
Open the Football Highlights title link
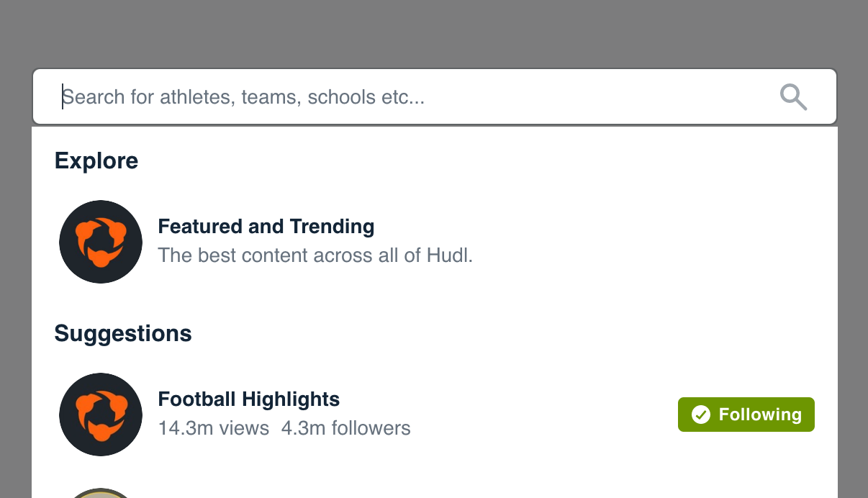click(x=249, y=399)
